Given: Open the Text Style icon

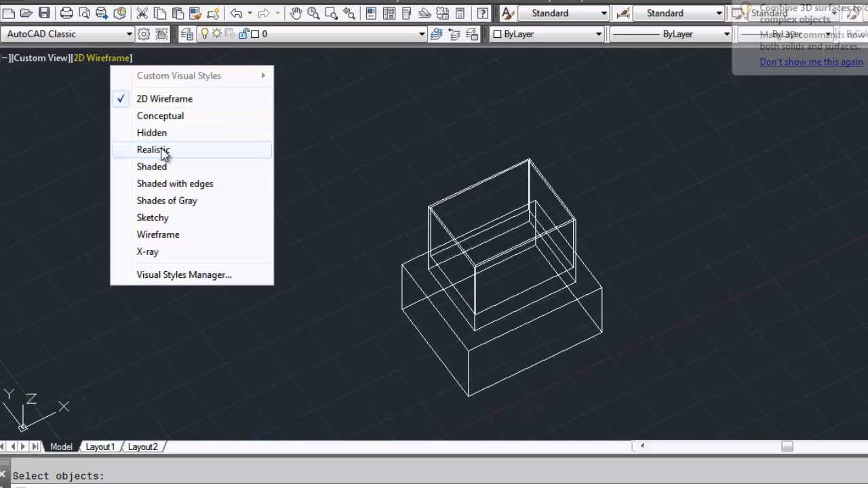Looking at the screenshot, I should (x=508, y=13).
